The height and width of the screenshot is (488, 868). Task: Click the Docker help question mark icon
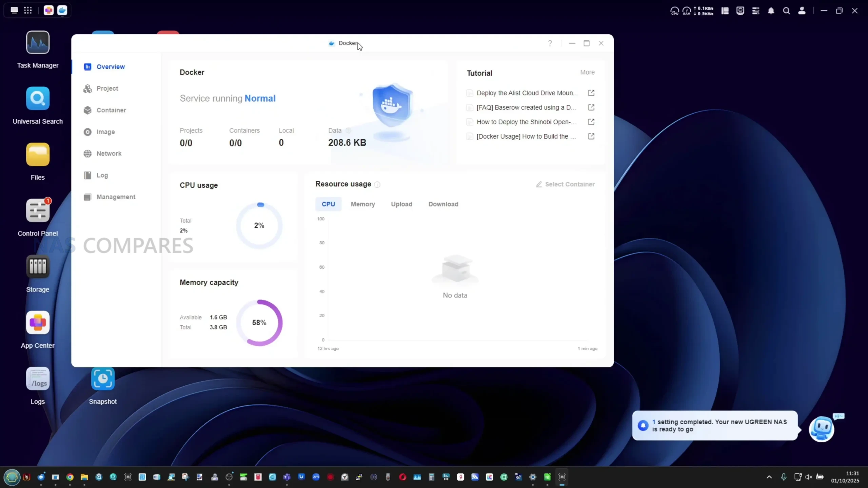pyautogui.click(x=550, y=43)
